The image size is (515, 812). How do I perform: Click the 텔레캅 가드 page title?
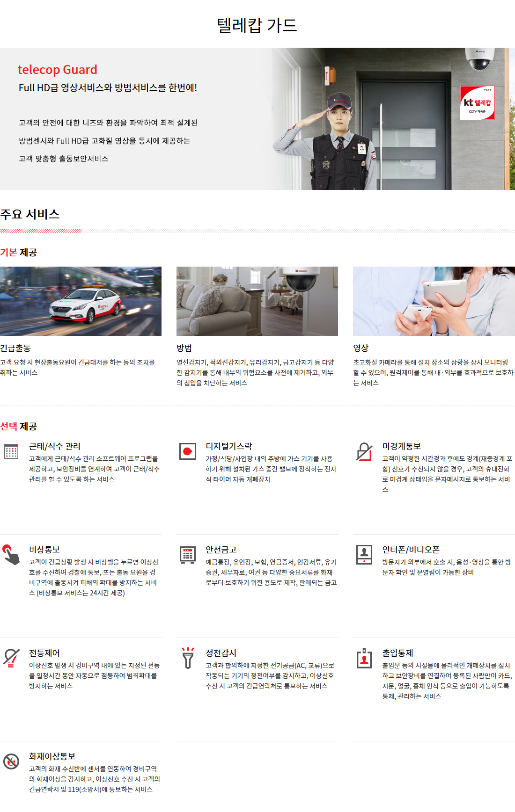coord(257,25)
